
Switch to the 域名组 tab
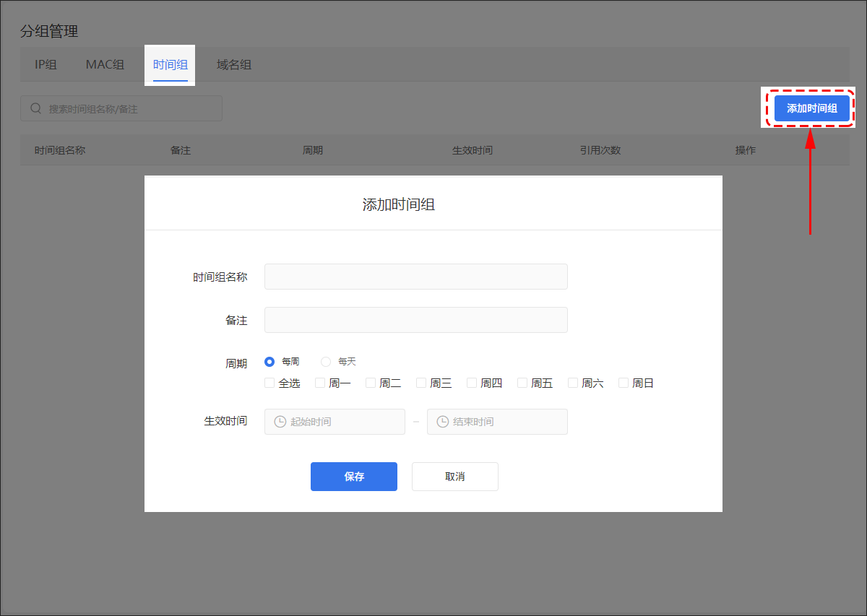[234, 65]
